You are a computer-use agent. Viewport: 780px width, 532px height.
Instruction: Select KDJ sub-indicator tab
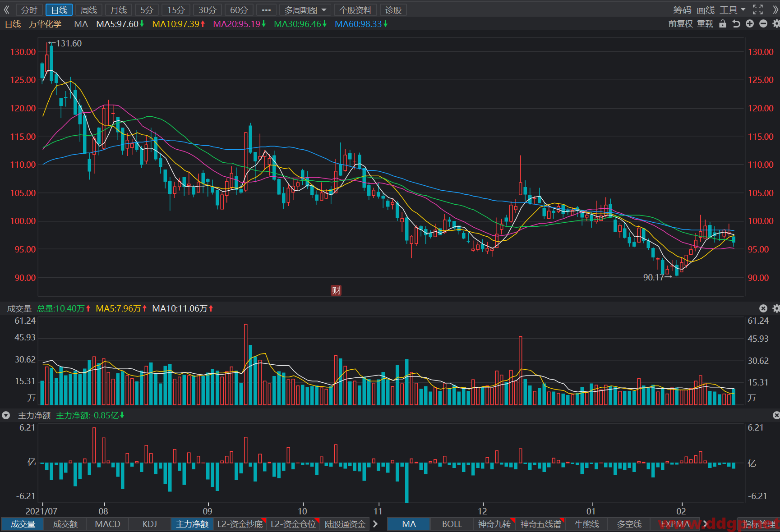click(x=150, y=524)
